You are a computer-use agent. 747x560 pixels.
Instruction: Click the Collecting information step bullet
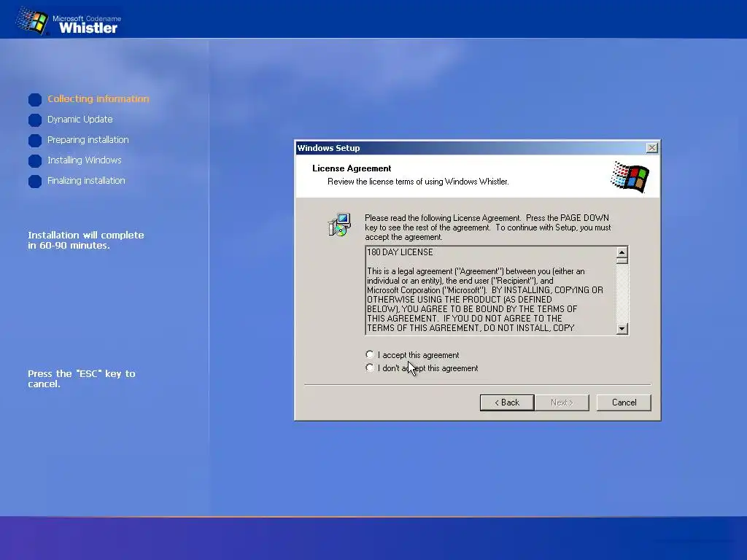pos(35,99)
